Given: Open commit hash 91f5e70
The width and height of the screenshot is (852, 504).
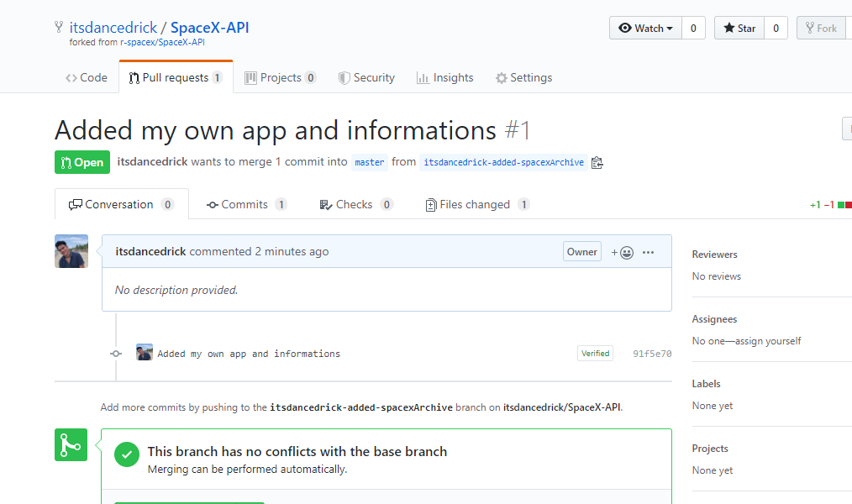Looking at the screenshot, I should [652, 354].
